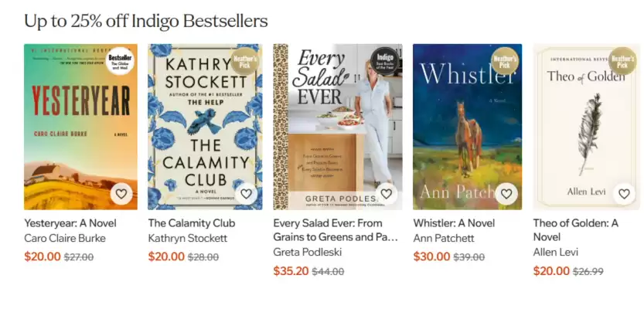Open The Calamity Club title link
Viewport: 644px width, 309px height.
tap(192, 223)
